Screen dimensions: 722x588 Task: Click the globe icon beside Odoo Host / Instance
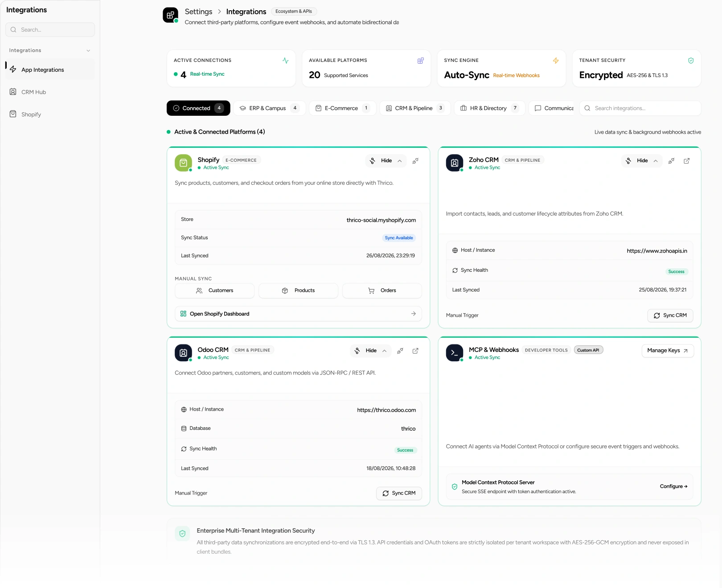click(x=184, y=409)
